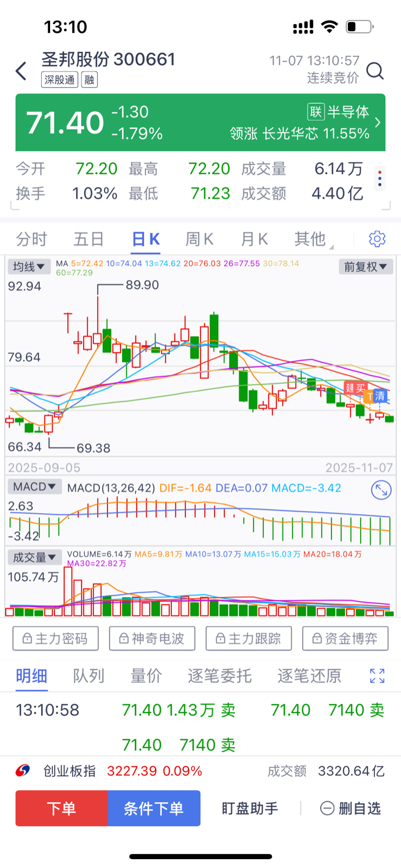Switch to 分时 chart tab
The width and height of the screenshot is (401, 868).
[31, 239]
